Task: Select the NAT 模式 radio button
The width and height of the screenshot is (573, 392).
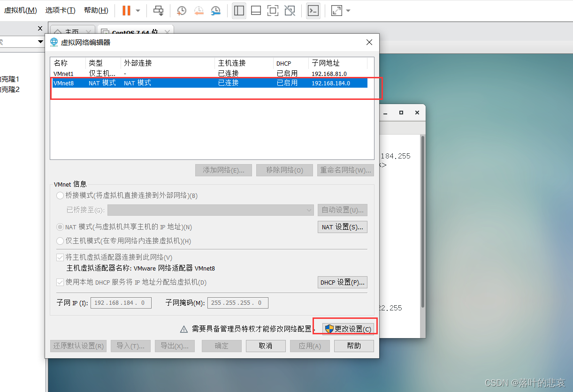Action: (x=60, y=227)
